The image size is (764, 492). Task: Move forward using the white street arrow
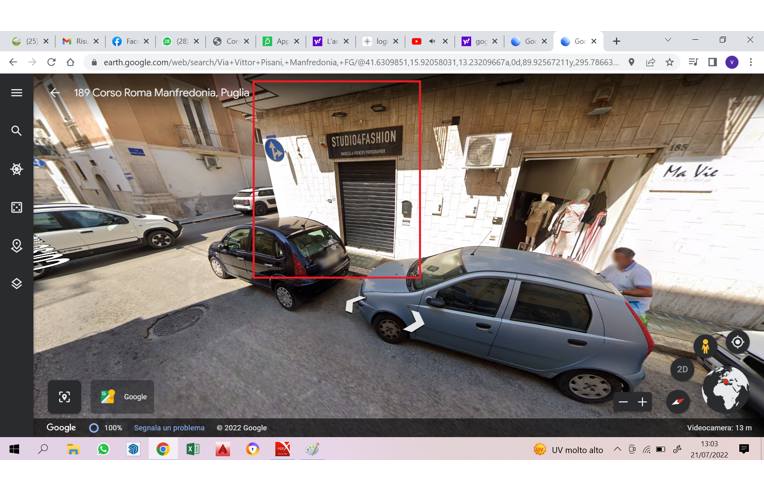point(413,322)
